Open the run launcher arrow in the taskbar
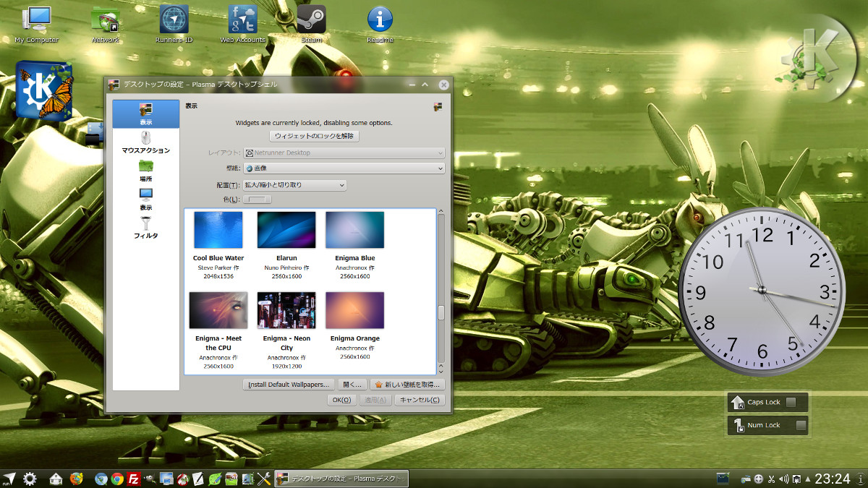This screenshot has width=868, height=488. click(9, 479)
